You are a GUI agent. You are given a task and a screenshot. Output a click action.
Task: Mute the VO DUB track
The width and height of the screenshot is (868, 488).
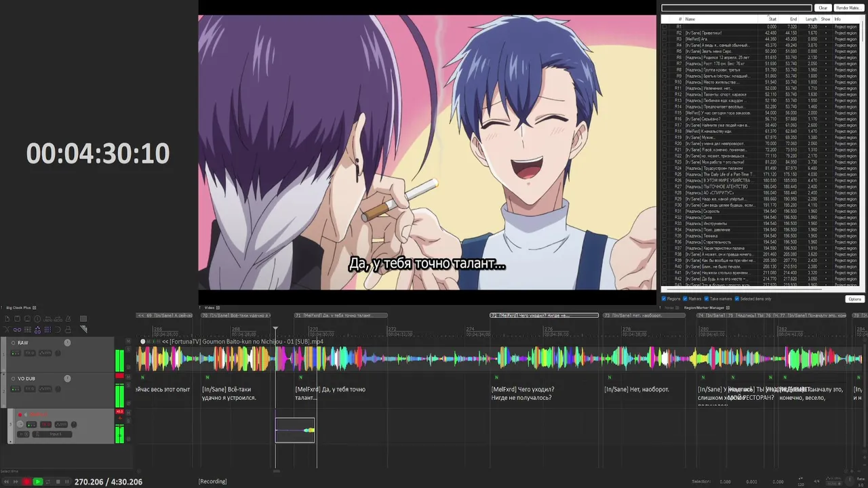[x=128, y=378]
